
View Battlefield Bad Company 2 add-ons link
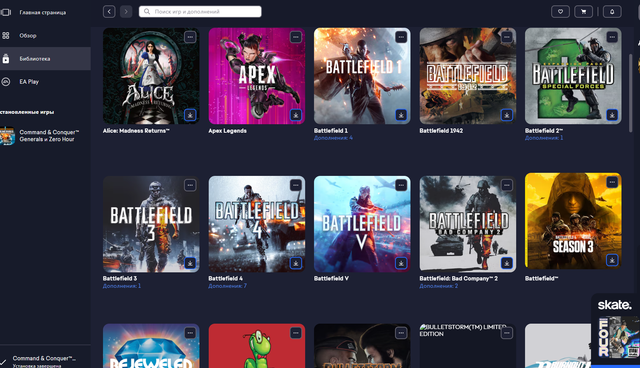point(439,286)
